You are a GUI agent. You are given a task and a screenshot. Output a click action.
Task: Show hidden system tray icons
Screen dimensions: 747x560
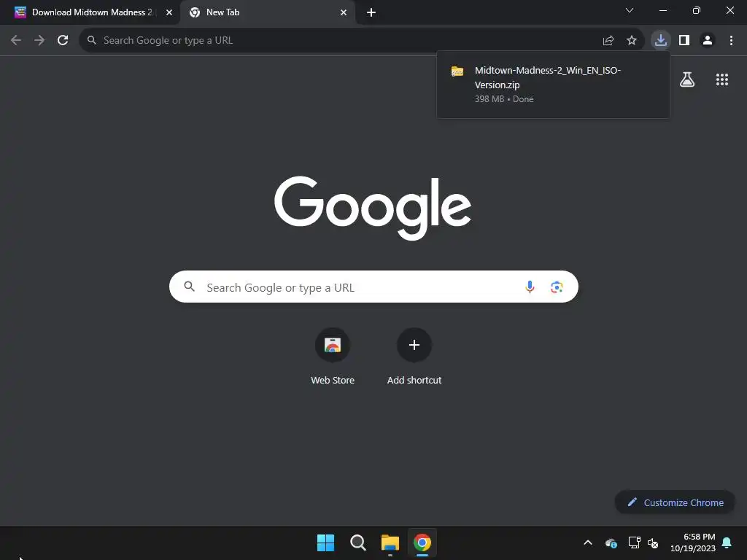click(588, 542)
